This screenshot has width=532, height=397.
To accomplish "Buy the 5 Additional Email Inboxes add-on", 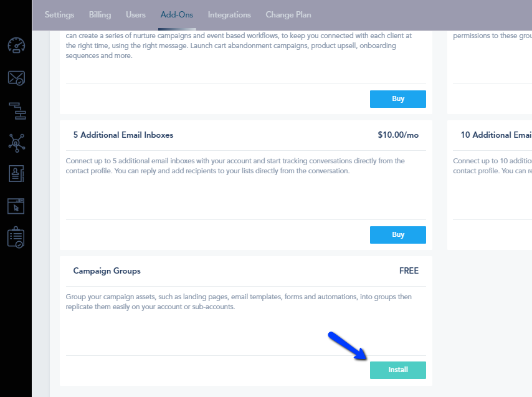I will coord(398,235).
